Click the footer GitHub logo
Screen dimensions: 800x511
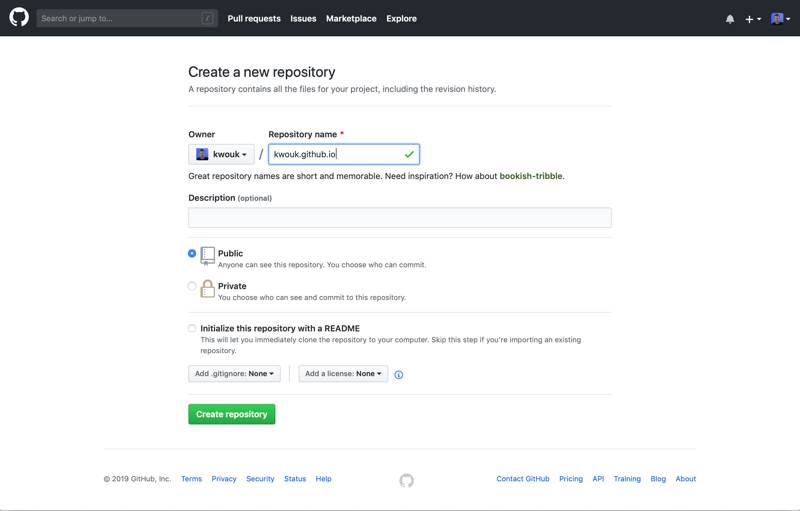click(x=406, y=480)
